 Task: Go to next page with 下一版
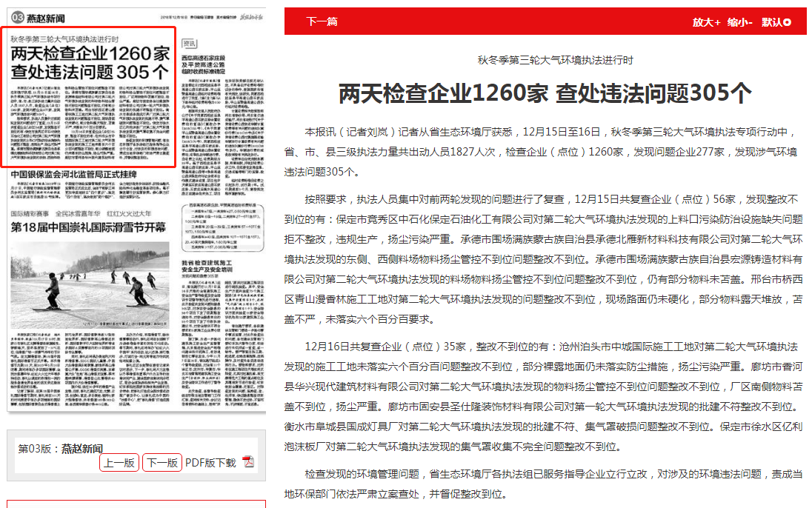[x=162, y=462]
